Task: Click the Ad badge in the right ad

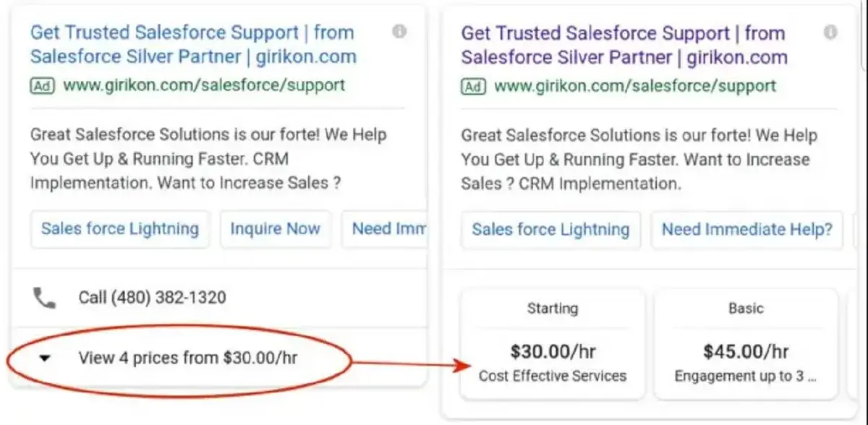Action: [473, 87]
